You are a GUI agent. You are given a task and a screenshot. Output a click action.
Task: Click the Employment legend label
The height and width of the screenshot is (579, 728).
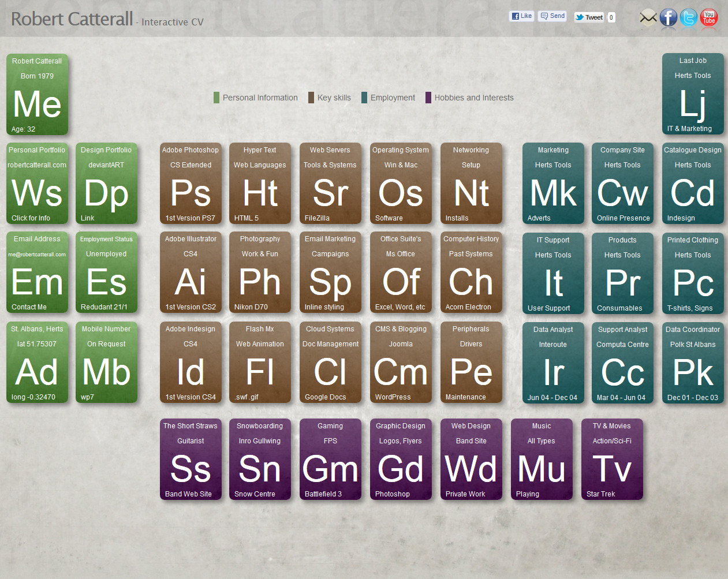tap(393, 98)
